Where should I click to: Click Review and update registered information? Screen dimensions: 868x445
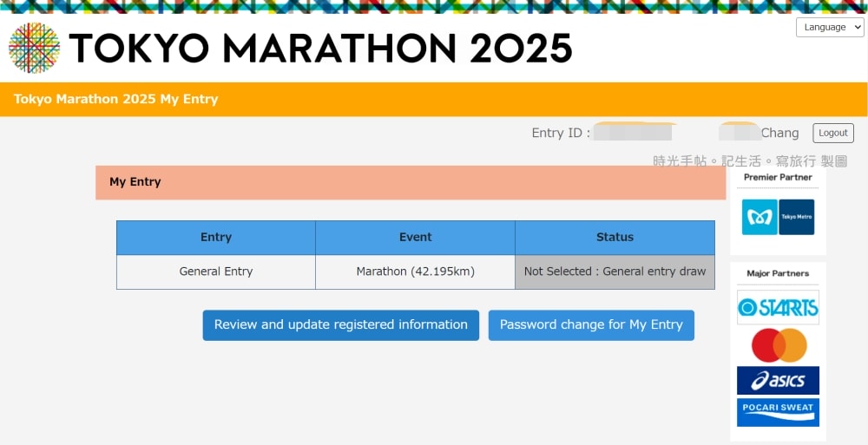pos(340,325)
